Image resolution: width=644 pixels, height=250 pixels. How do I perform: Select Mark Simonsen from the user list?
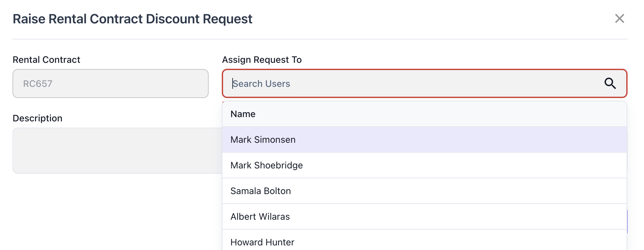pos(263,140)
